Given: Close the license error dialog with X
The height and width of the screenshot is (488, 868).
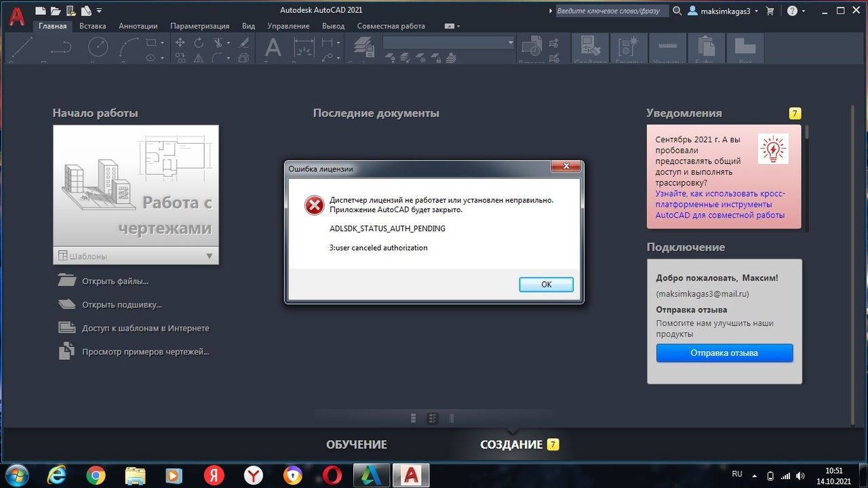Looking at the screenshot, I should (565, 167).
